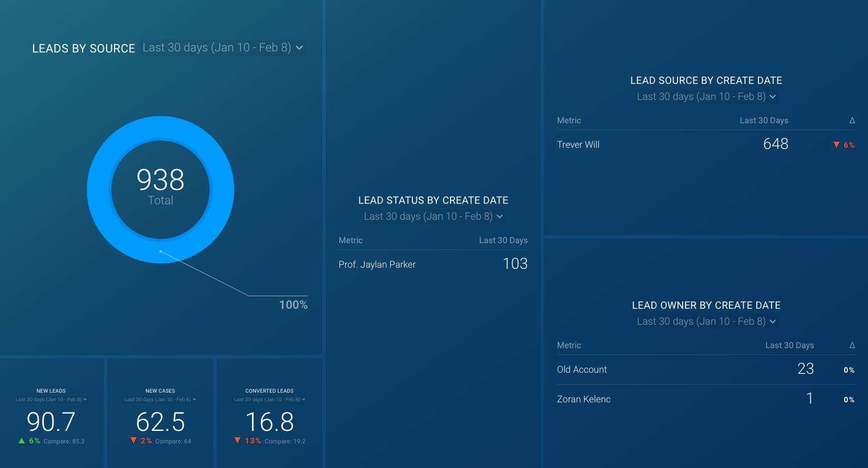Viewport: 868px width, 468px height.
Task: Click Compare: 19.2 under Converted Leads
Action: click(285, 441)
